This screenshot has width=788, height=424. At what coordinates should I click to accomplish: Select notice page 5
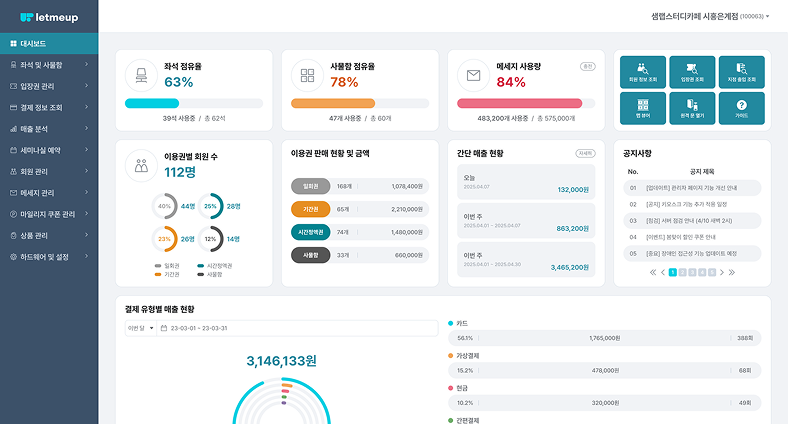click(712, 272)
